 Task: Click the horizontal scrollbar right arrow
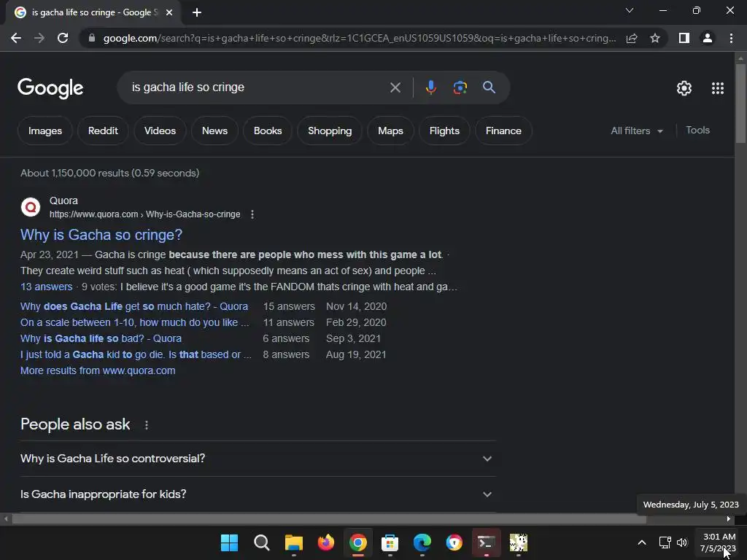coord(729,519)
